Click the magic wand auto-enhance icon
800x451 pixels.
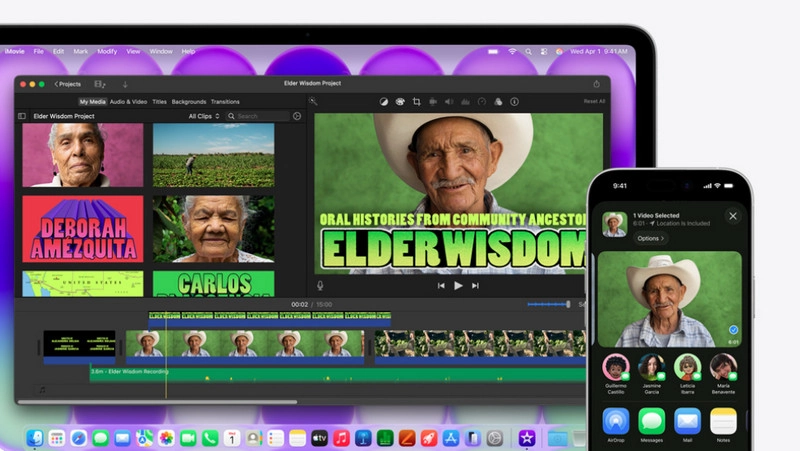pos(313,102)
